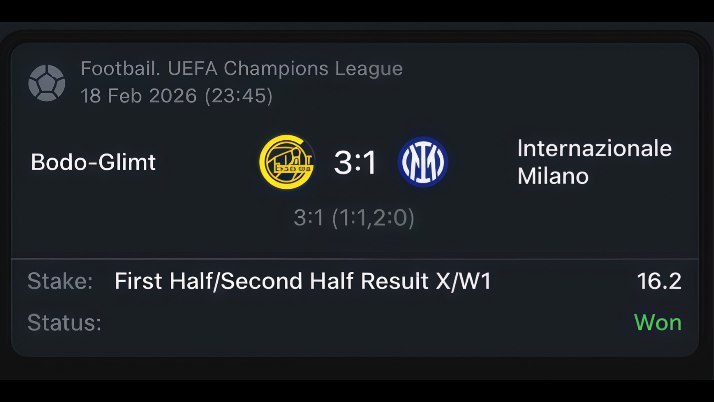Image resolution: width=714 pixels, height=402 pixels.
Task: Tap the Internazionale Milano blue crest
Action: pyautogui.click(x=423, y=162)
